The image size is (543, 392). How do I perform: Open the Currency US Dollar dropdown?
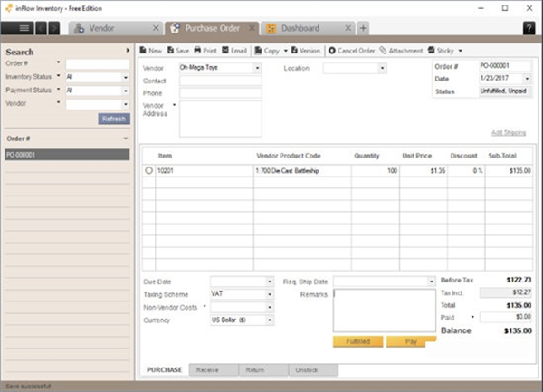tap(269, 320)
